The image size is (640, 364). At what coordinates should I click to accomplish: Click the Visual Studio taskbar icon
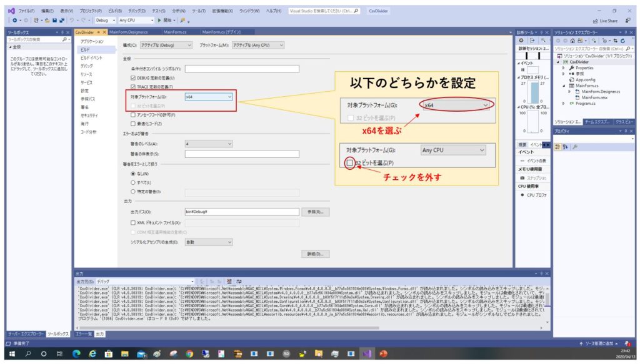pos(367,353)
